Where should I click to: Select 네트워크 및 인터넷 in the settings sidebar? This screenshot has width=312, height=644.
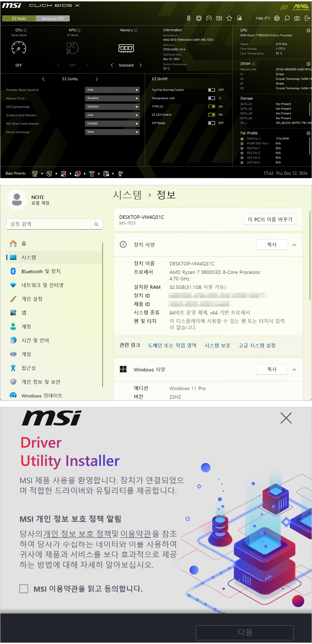point(42,285)
